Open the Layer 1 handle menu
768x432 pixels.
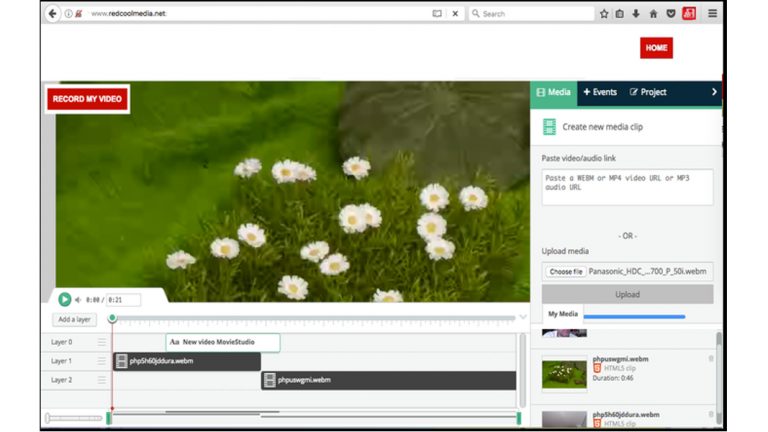(x=101, y=361)
